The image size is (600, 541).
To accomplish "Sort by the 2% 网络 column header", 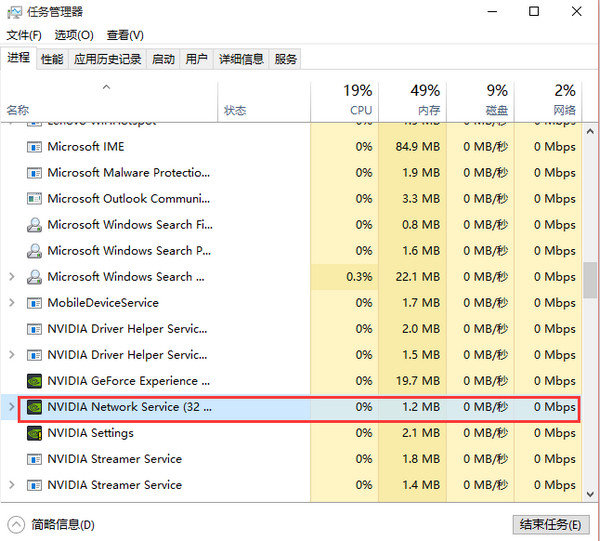I will point(548,102).
